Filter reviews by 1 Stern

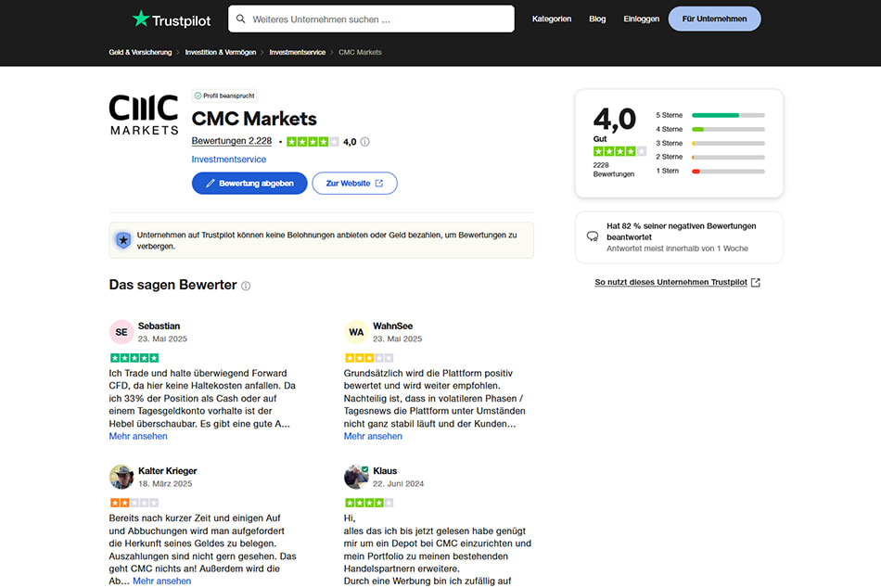(668, 171)
